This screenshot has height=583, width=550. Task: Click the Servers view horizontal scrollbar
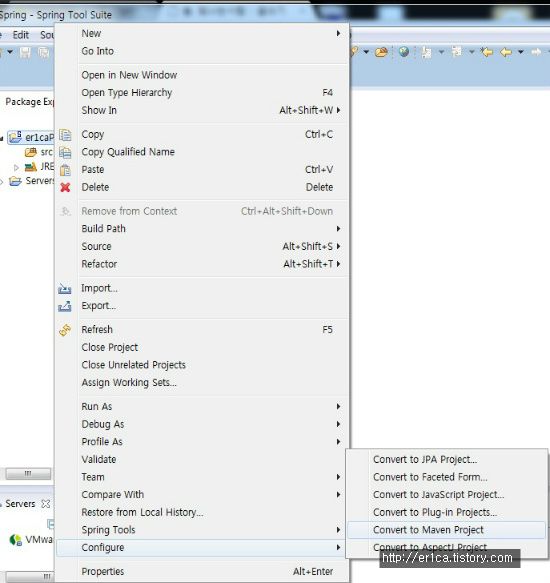30,577
